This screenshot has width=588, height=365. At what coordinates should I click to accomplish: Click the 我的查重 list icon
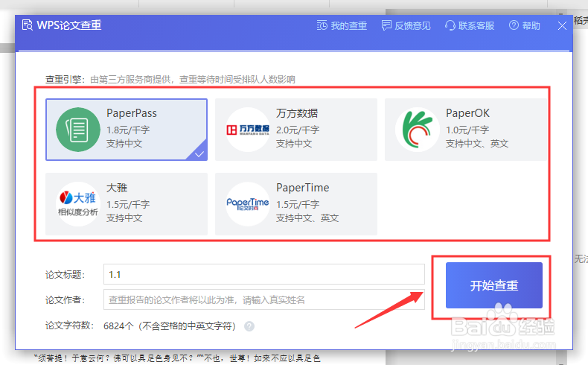point(322,25)
